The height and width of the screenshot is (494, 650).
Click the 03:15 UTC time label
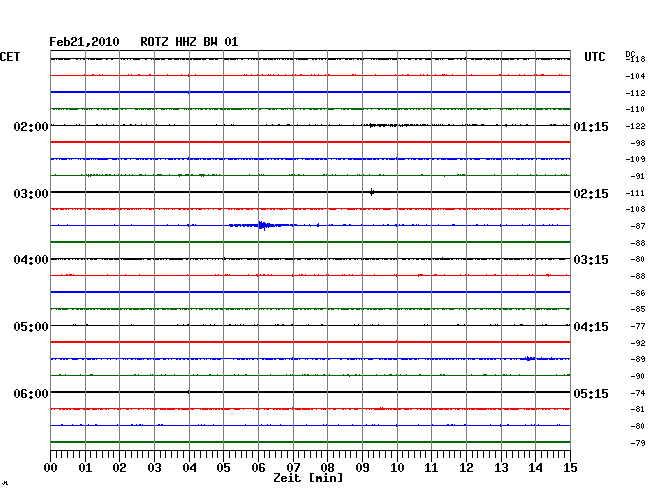tap(591, 260)
